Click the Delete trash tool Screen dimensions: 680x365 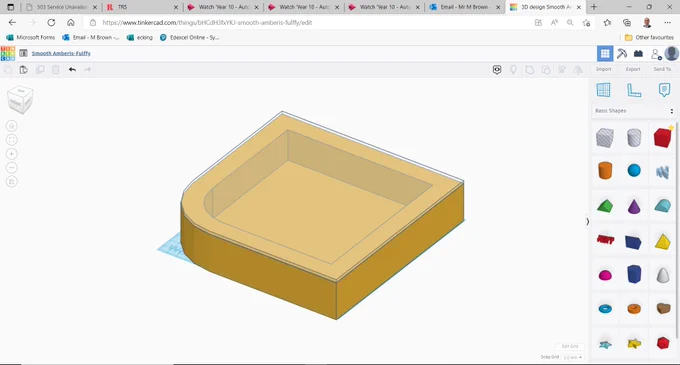(56, 69)
